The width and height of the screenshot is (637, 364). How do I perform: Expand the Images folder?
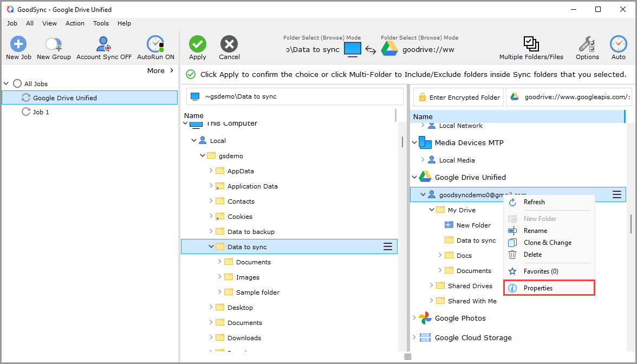(219, 277)
